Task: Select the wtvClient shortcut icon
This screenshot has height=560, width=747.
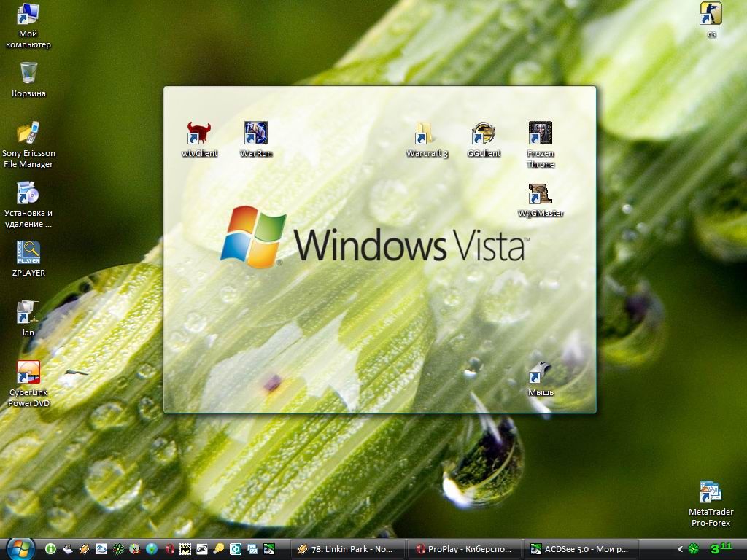Action: click(199, 139)
